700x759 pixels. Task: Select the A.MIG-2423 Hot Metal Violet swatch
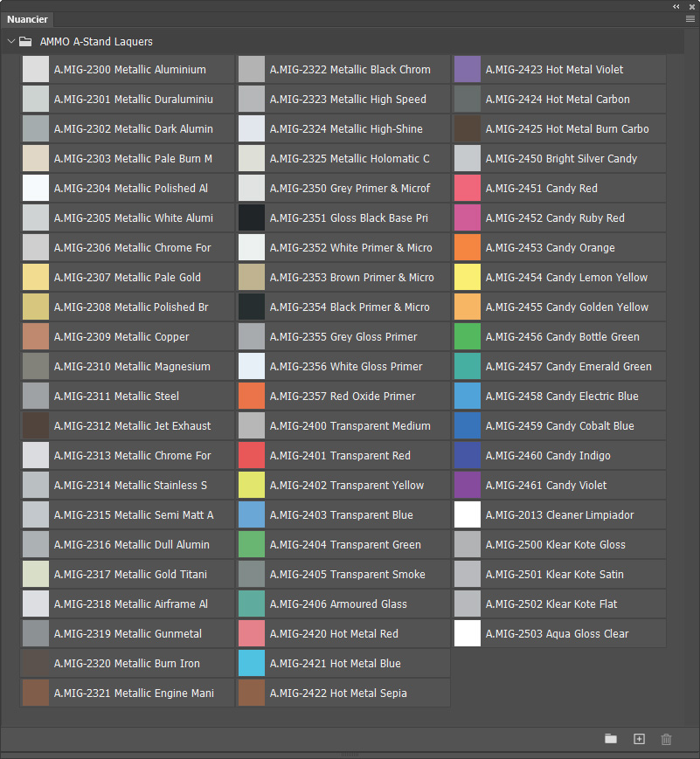point(468,69)
